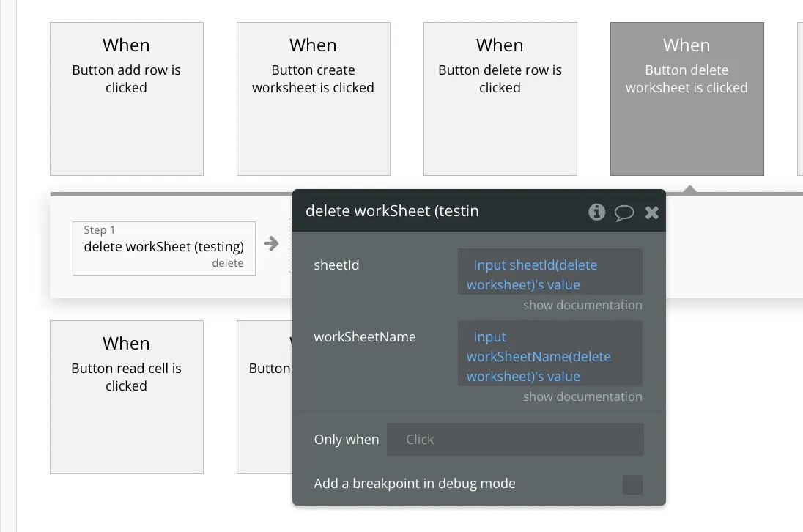Screen dimensions: 803x532
Task: Click the comment bubble icon
Action: (624, 213)
